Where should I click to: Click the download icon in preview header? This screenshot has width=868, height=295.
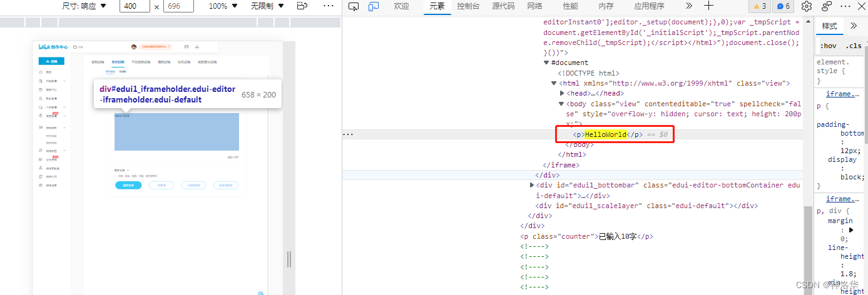pos(197,46)
